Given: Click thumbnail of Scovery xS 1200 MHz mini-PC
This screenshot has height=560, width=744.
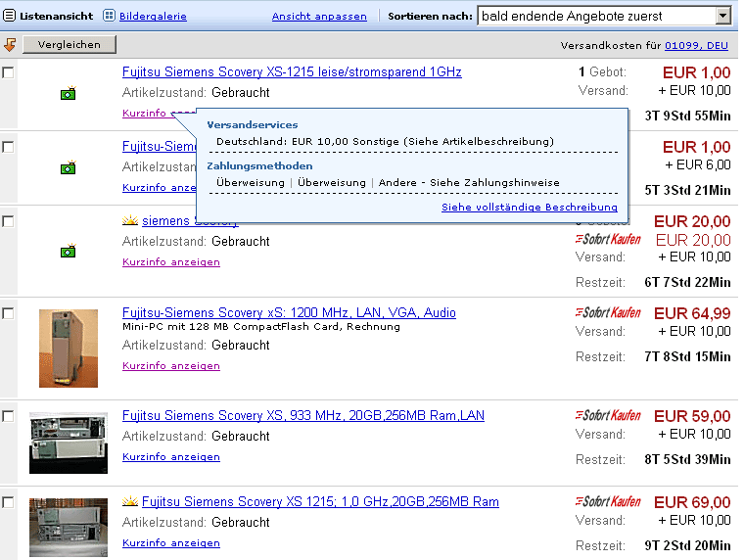Looking at the screenshot, I should click(69, 349).
